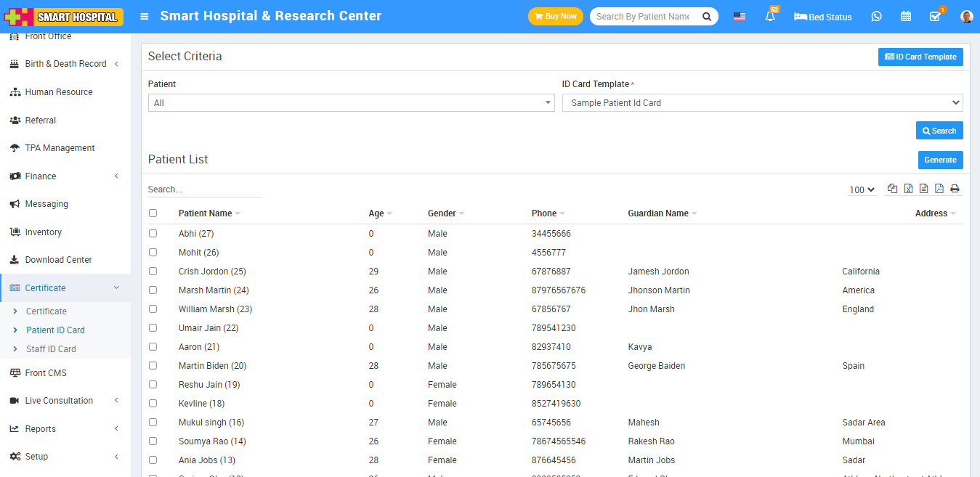Click the hamburger menu toggle icon
Screen dimensions: 980x477
pos(145,16)
